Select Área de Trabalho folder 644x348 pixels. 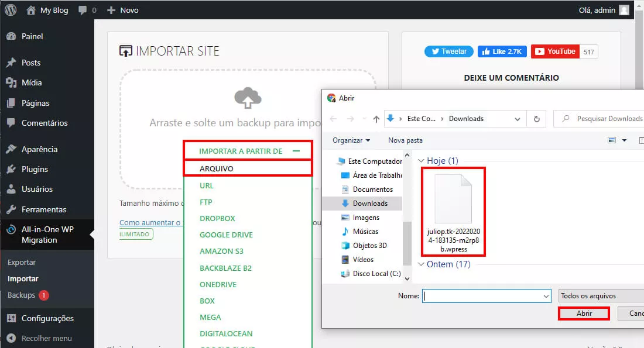click(372, 175)
